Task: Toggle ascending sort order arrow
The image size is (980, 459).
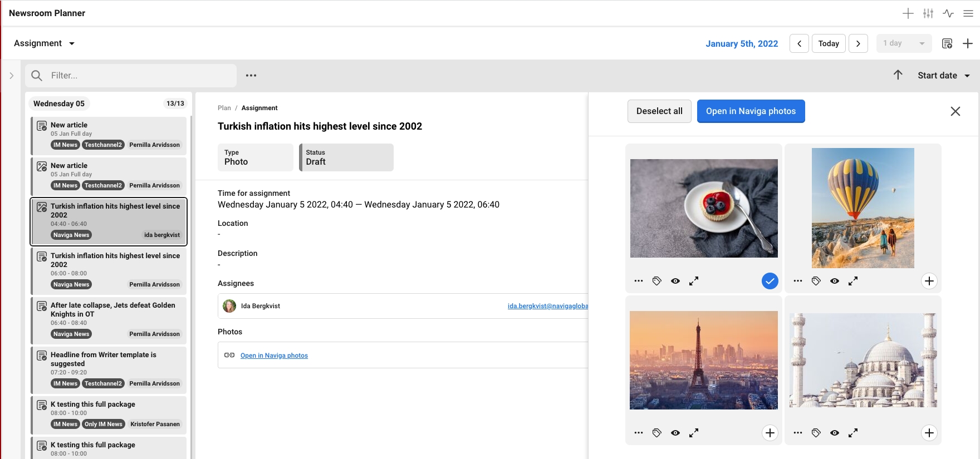Action: [x=898, y=75]
